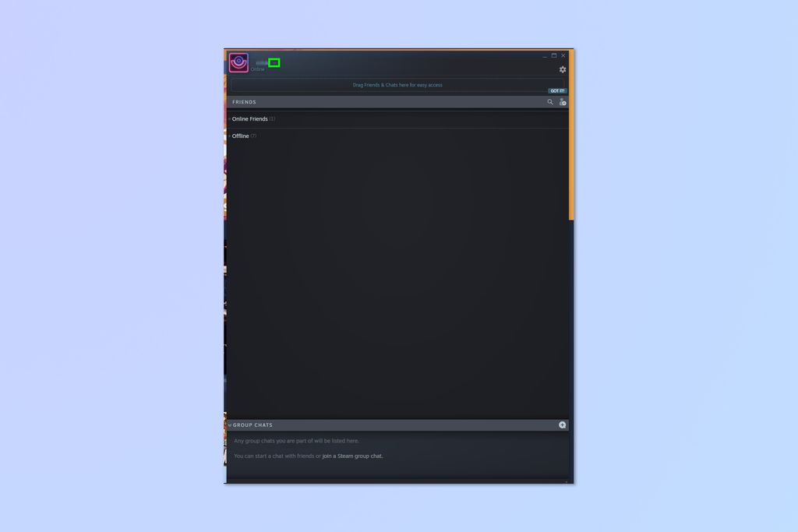Open the join a Steam group chat link
Screen dimensions: 798x532
352,456
